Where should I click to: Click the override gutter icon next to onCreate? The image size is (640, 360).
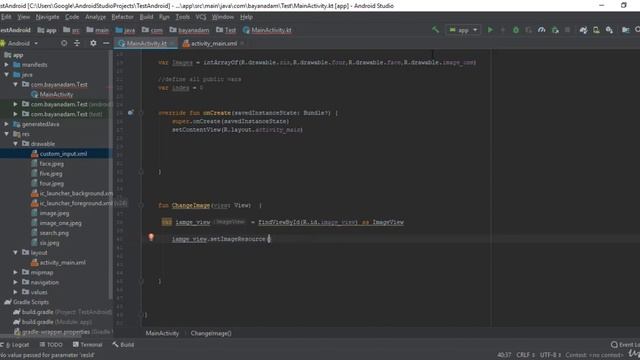pos(131,113)
